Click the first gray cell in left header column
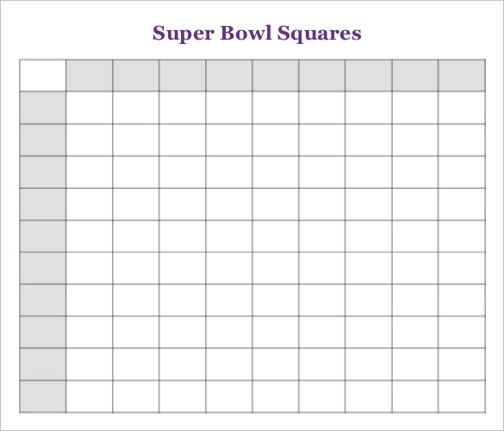The height and width of the screenshot is (431, 504). click(43, 108)
